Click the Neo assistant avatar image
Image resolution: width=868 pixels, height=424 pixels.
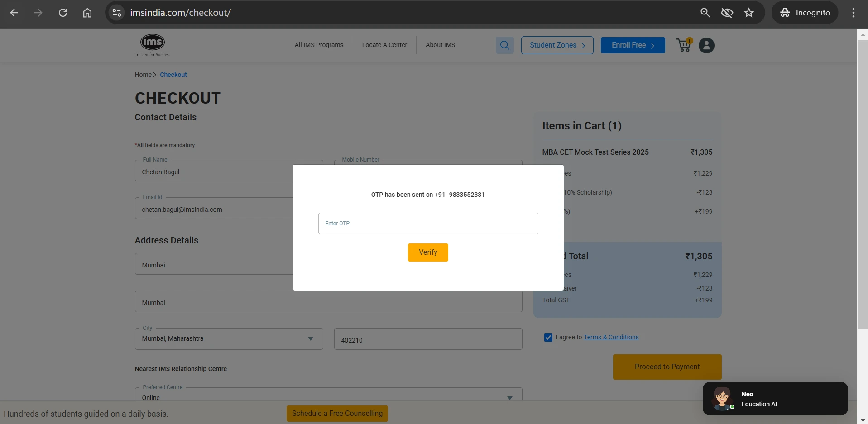click(722, 399)
